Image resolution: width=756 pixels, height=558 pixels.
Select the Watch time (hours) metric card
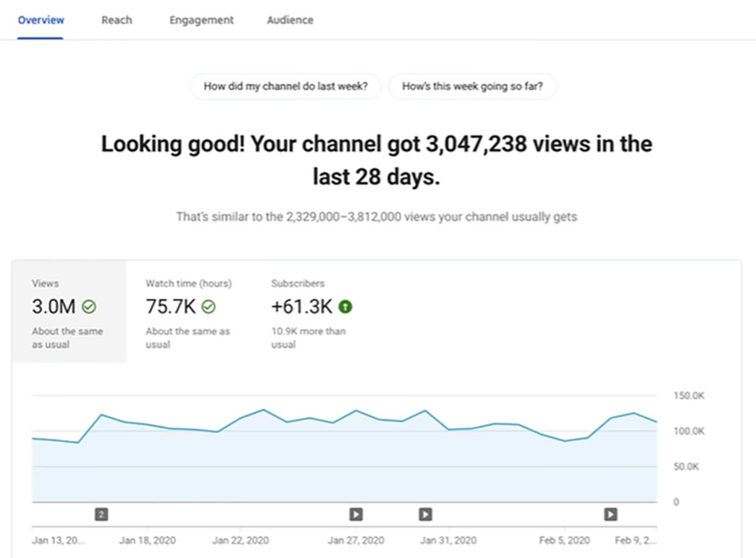click(188, 310)
